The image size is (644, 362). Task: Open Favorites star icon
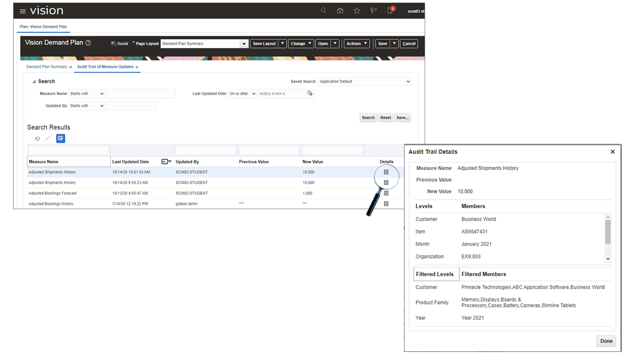coord(357,11)
